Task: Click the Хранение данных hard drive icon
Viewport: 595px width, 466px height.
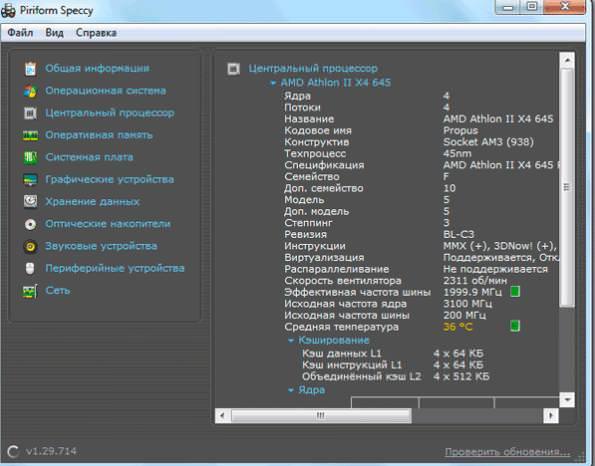Action: click(x=30, y=202)
